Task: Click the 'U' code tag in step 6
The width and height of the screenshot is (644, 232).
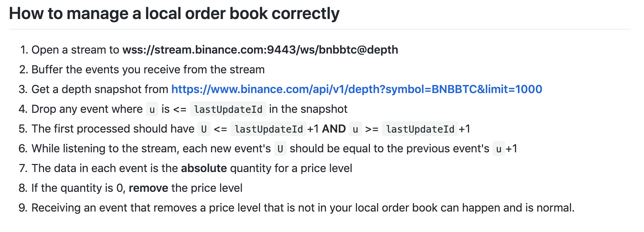Action: (280, 149)
